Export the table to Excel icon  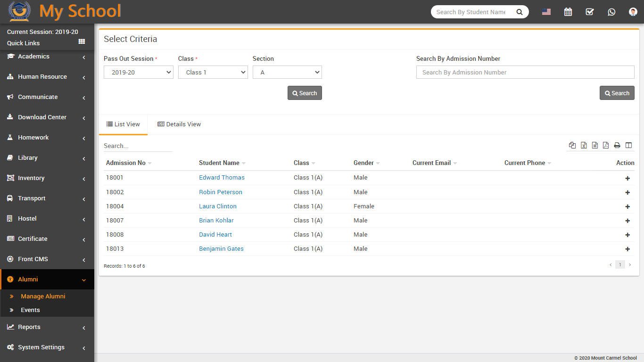584,145
